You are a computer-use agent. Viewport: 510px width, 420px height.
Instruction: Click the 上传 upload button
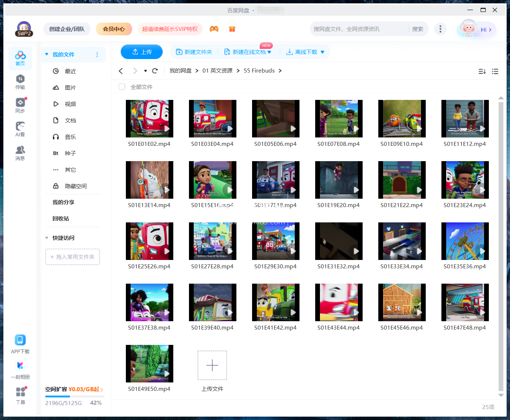click(x=142, y=52)
